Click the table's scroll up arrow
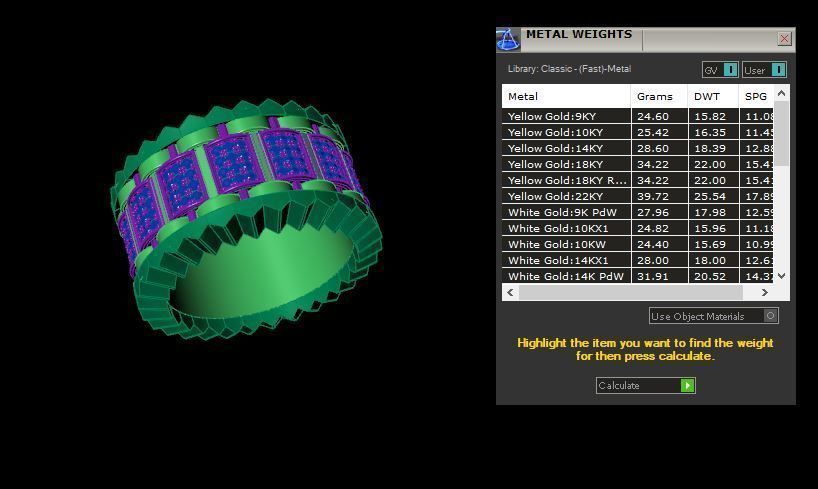Screen dimensions: 818x489 (x=781, y=93)
